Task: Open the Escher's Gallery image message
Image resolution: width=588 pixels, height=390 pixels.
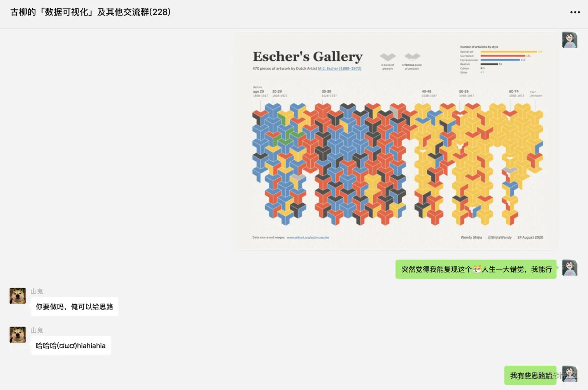Action: [x=396, y=141]
